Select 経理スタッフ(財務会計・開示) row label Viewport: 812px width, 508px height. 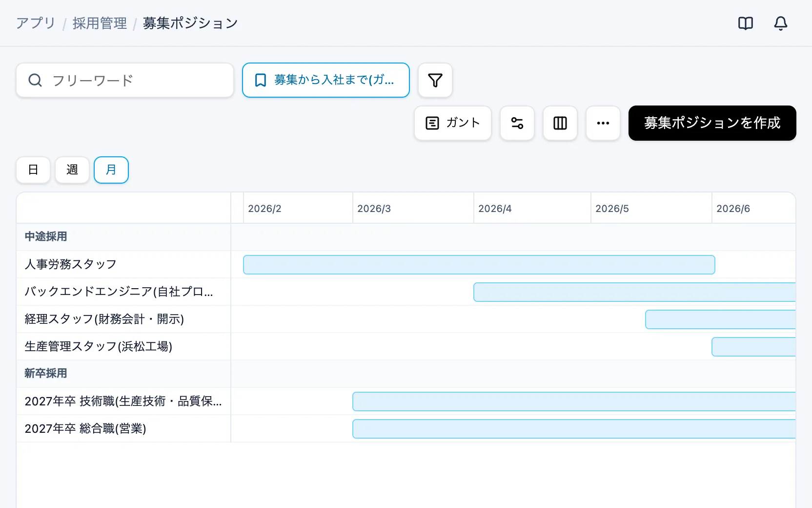pos(104,319)
